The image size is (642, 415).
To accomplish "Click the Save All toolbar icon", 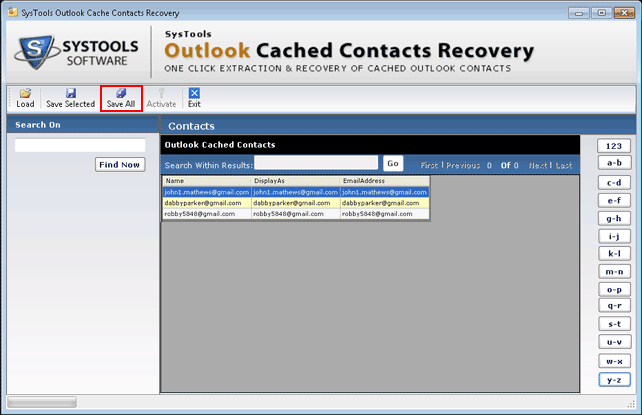I will click(x=121, y=93).
